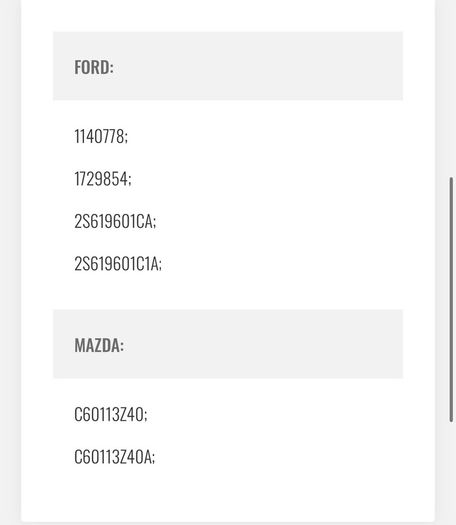
Task: Click blank white space beneath C60113Z40A
Action: click(x=228, y=492)
